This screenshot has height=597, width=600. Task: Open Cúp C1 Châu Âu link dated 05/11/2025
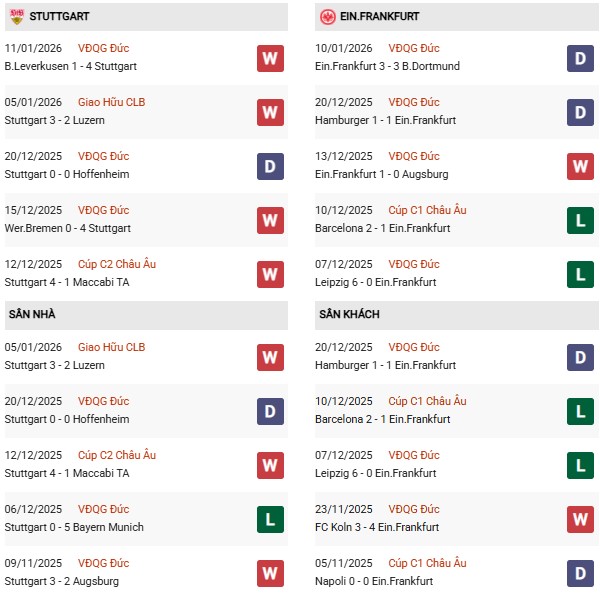(x=427, y=563)
